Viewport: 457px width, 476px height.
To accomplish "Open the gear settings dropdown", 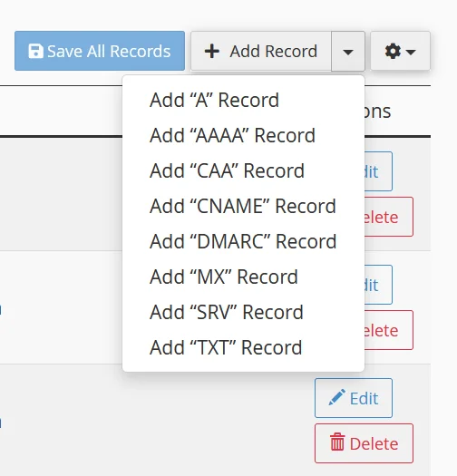I will pos(400,51).
